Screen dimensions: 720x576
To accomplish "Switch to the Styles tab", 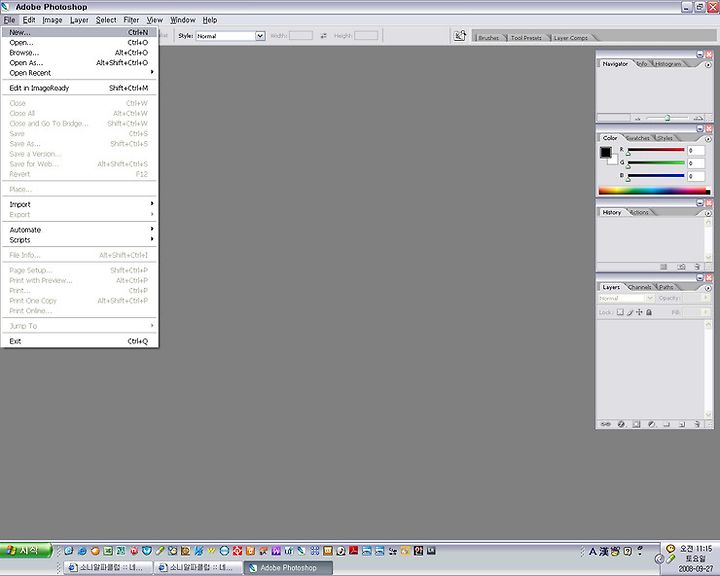I will (x=665, y=138).
